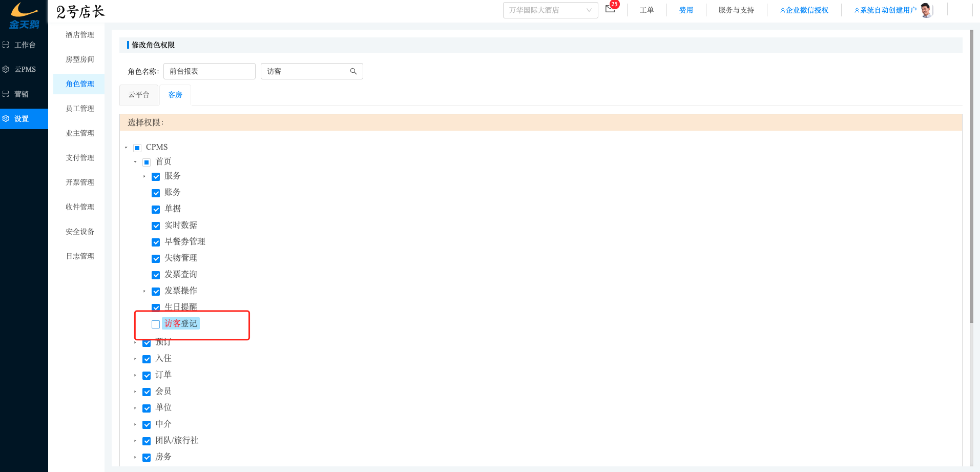Uncheck the 房务 checkbox
980x472 pixels.
point(147,458)
